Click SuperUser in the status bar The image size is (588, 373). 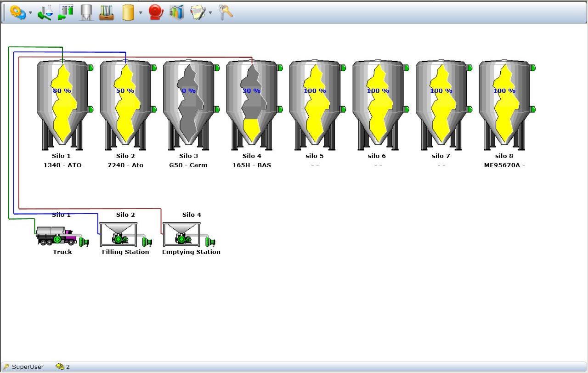(28, 367)
